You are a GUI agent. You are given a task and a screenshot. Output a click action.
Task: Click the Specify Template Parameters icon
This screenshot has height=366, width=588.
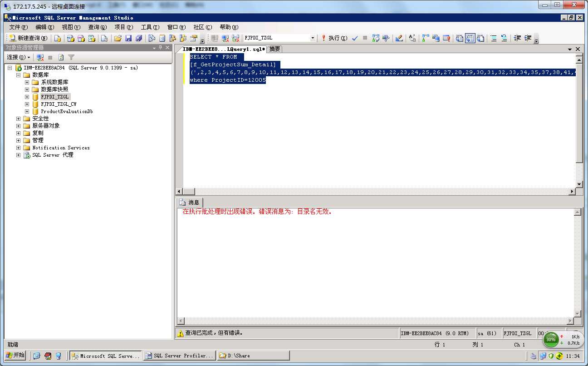point(412,38)
